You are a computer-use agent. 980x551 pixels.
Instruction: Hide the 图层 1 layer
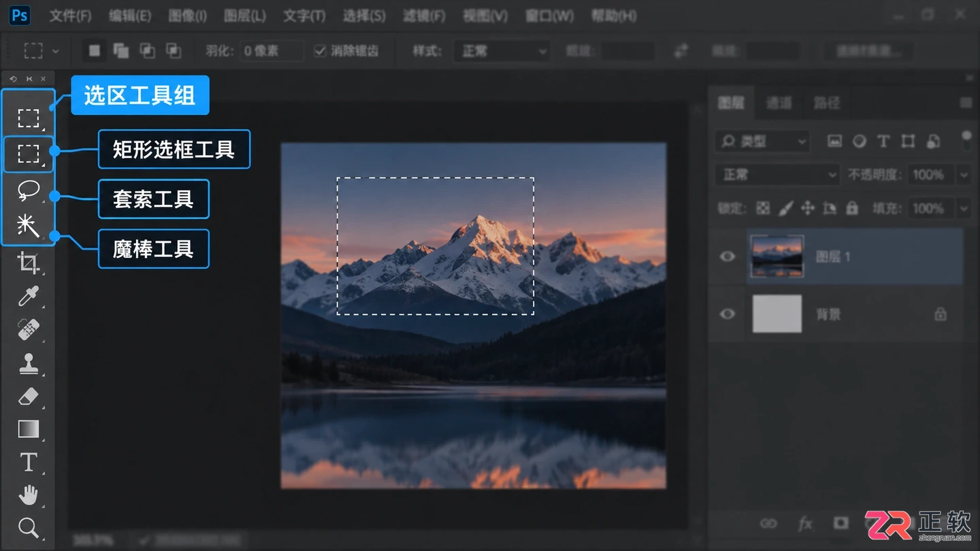728,256
